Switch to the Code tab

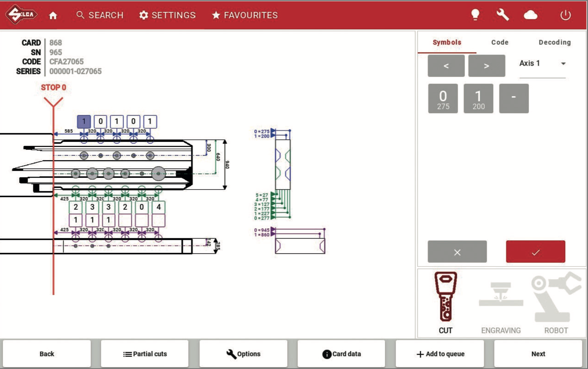[x=500, y=42]
